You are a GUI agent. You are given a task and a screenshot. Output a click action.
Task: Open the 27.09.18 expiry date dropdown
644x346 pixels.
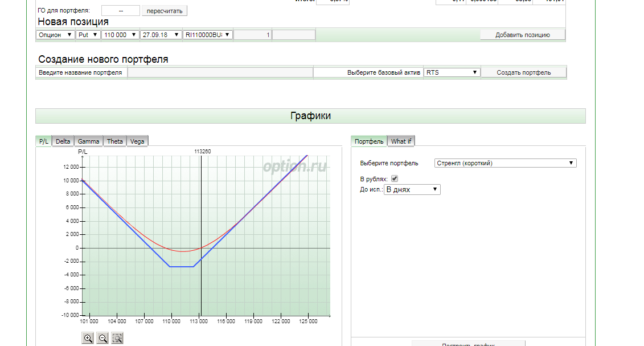click(161, 35)
